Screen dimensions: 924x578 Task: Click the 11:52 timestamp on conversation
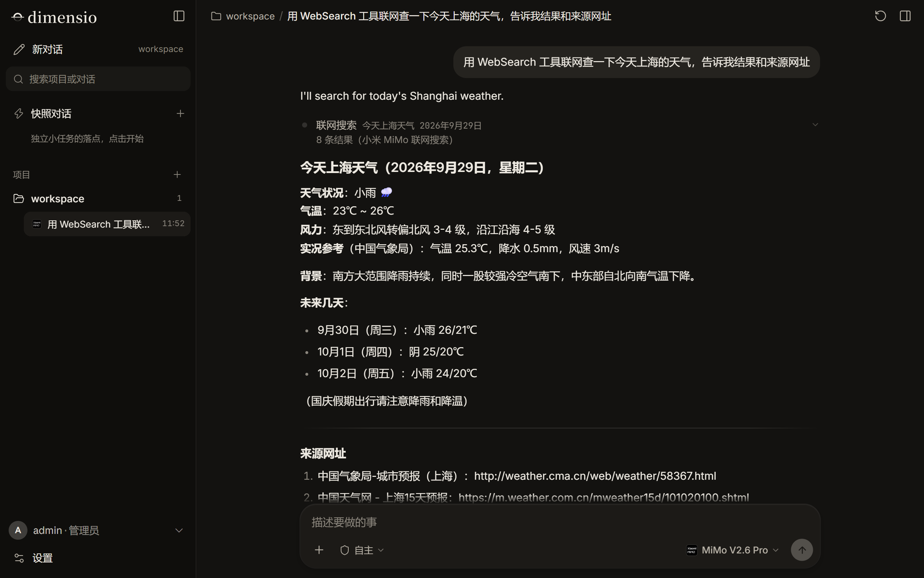coord(173,223)
